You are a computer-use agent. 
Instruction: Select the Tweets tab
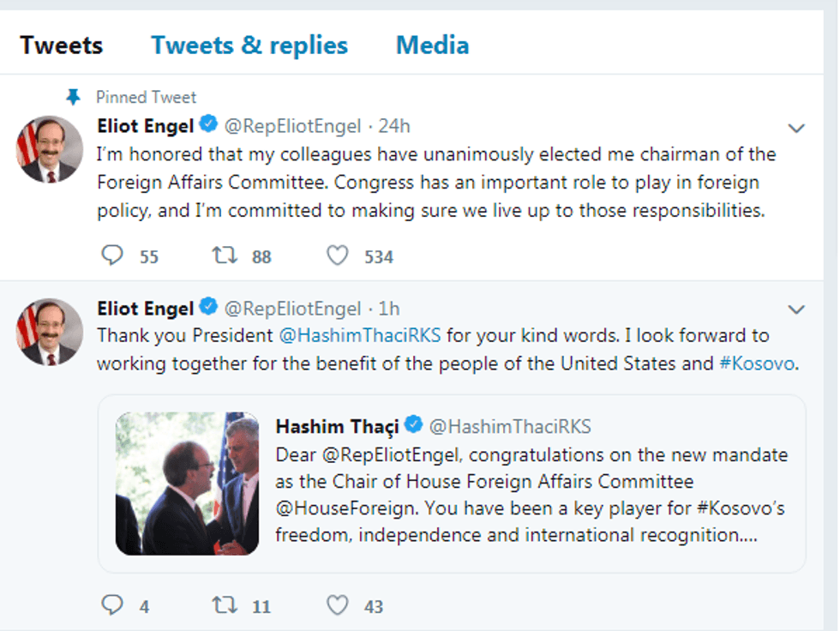pyautogui.click(x=61, y=45)
